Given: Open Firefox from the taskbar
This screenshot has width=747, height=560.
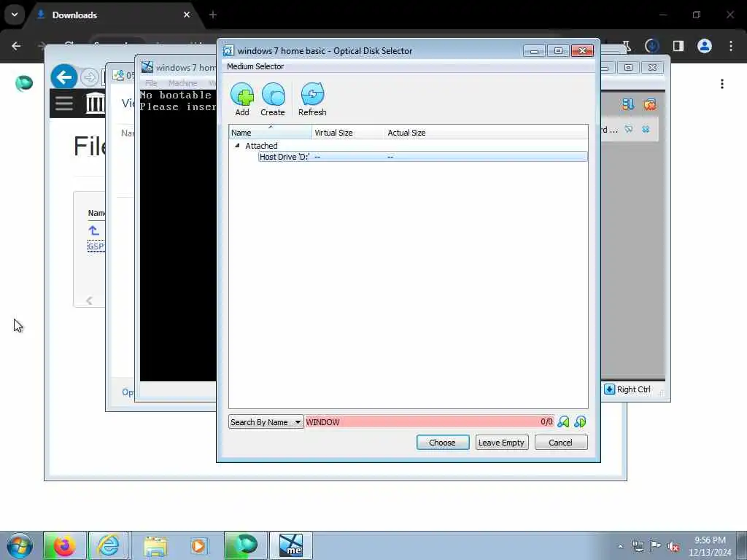Looking at the screenshot, I should (65, 545).
